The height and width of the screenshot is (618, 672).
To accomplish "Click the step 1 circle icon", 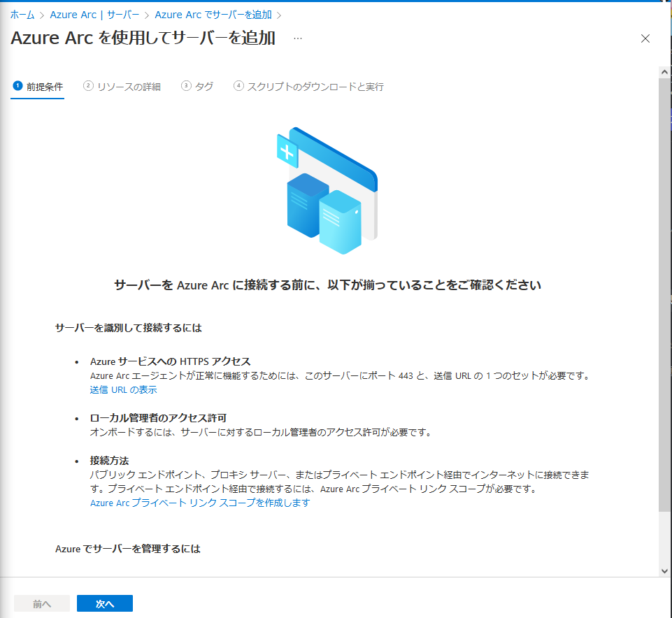I will (17, 86).
